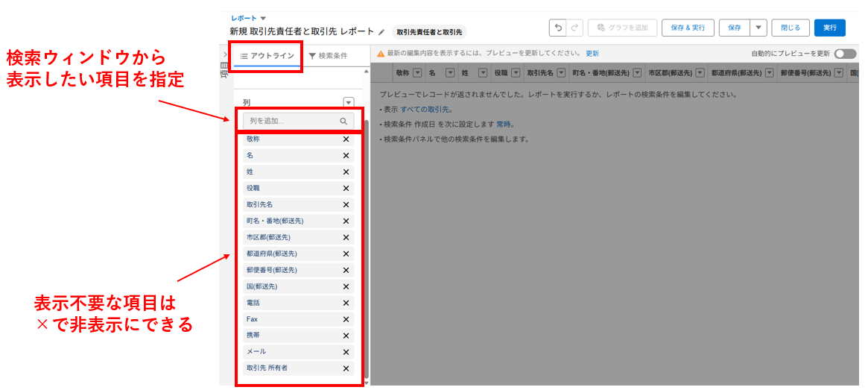
Task: Select the 携帯 column item in list
Action: [x=298, y=336]
